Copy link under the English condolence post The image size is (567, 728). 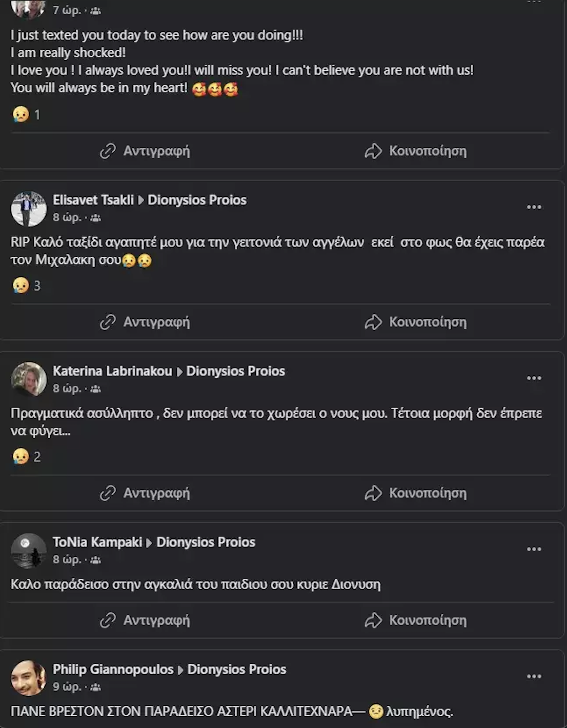[x=145, y=151]
